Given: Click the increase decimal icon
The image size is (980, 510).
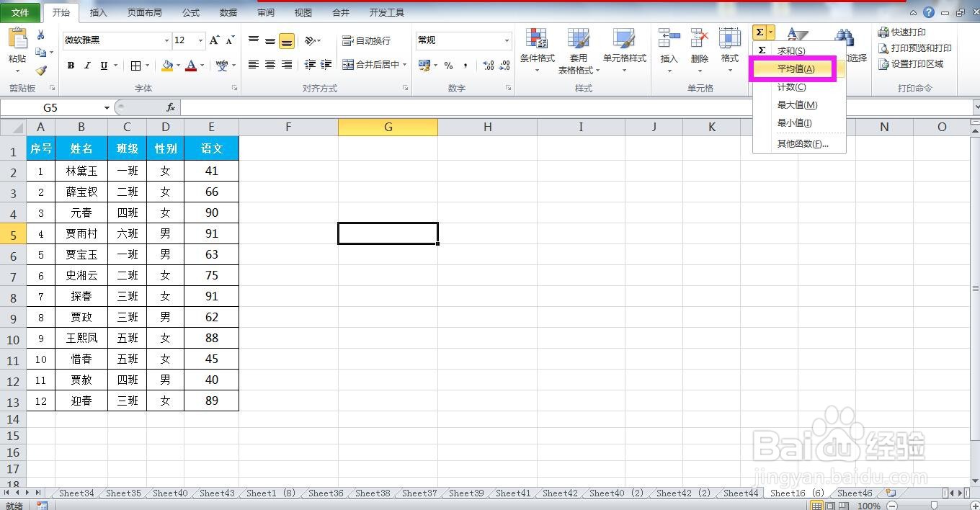Looking at the screenshot, I should [489, 66].
